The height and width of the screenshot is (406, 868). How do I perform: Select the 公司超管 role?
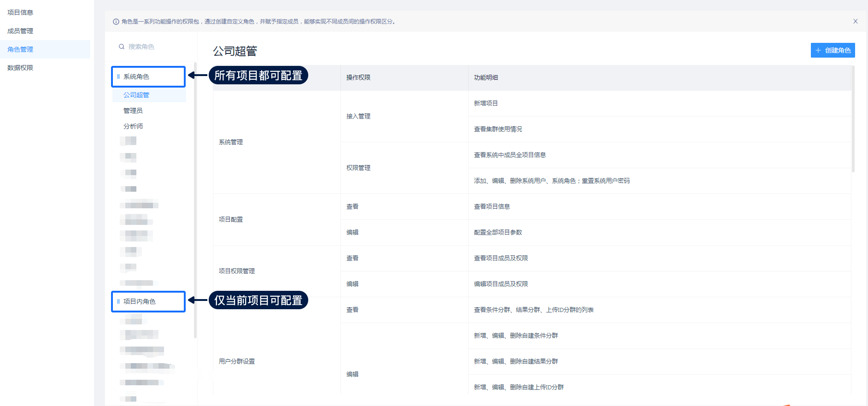click(x=136, y=95)
